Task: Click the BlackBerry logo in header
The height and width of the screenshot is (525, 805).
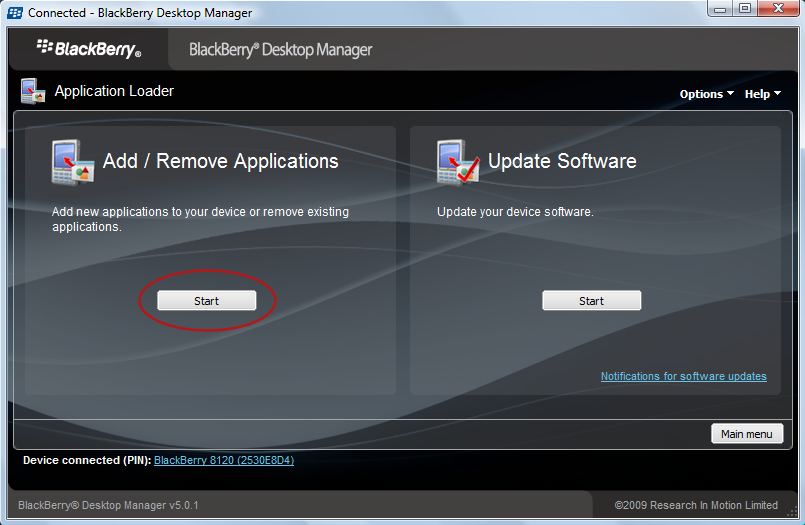Action: coord(88,49)
